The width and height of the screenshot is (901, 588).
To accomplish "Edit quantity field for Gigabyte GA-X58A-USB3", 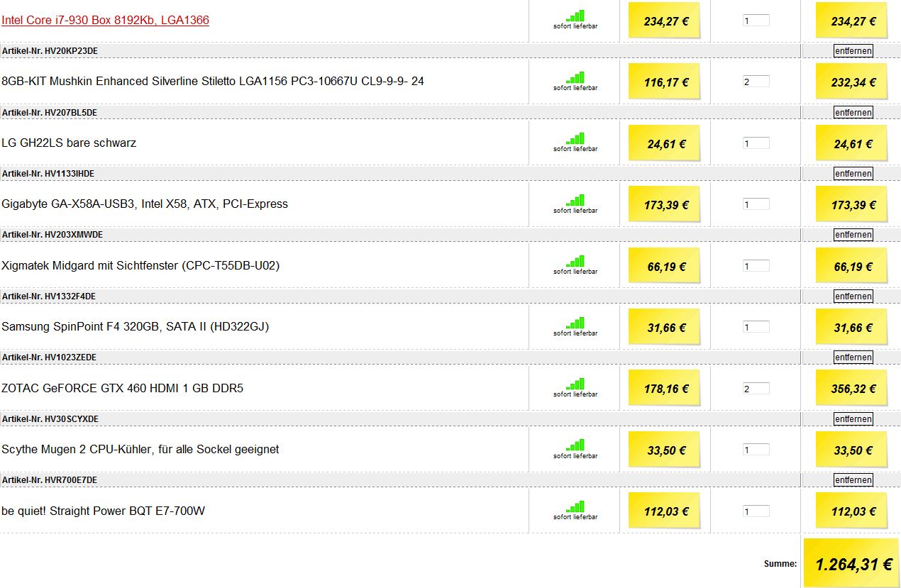I will click(756, 204).
